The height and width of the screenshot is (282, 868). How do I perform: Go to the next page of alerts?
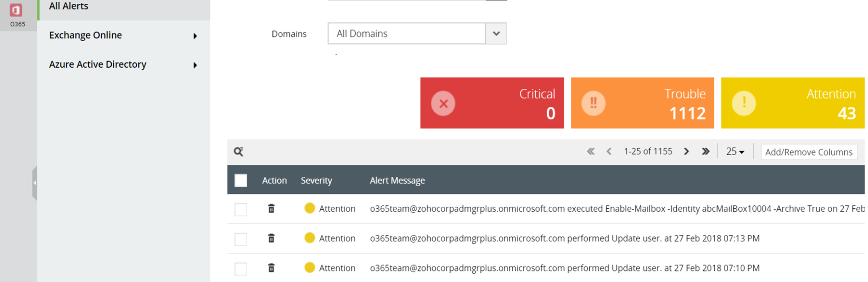coord(686,151)
